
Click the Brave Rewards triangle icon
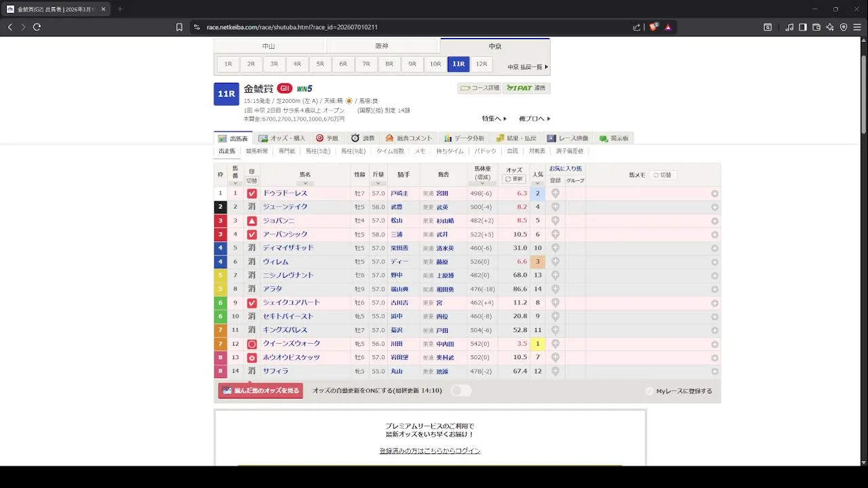point(668,27)
